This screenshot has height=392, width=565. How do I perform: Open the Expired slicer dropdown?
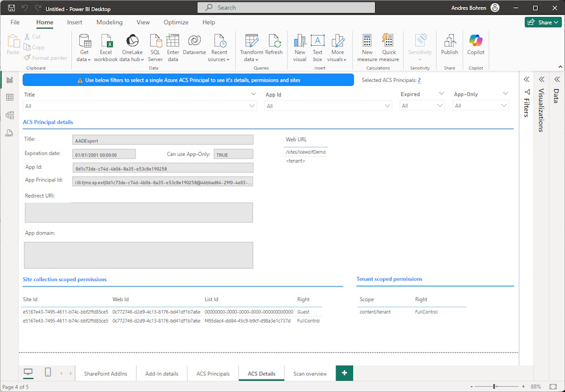[440, 106]
